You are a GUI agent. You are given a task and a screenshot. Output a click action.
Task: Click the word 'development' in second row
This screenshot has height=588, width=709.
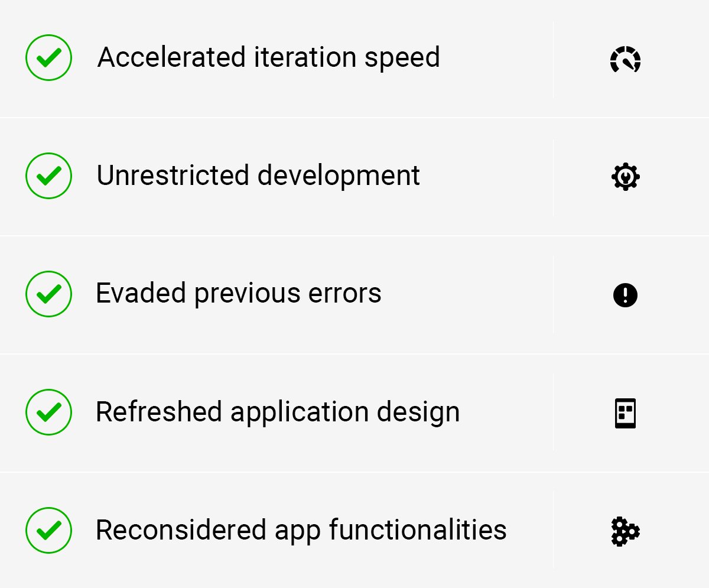coord(339,176)
